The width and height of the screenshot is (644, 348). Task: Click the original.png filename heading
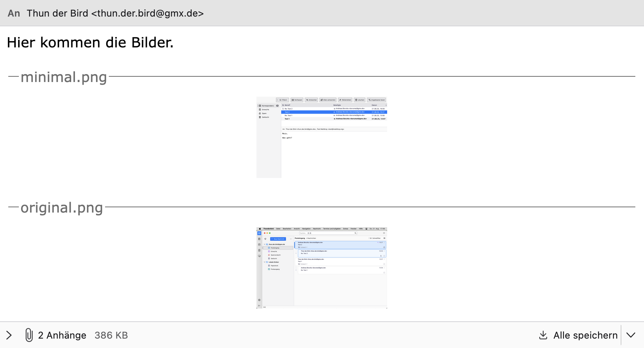62,208
